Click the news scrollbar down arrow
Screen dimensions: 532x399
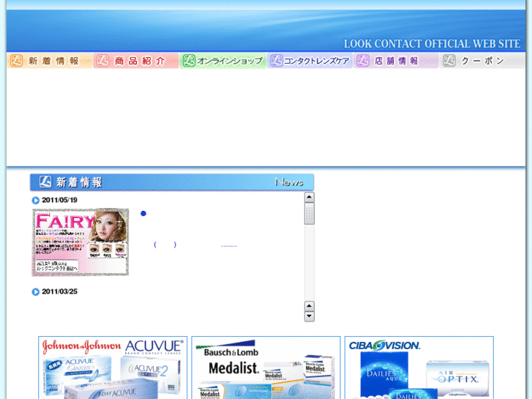(x=309, y=316)
